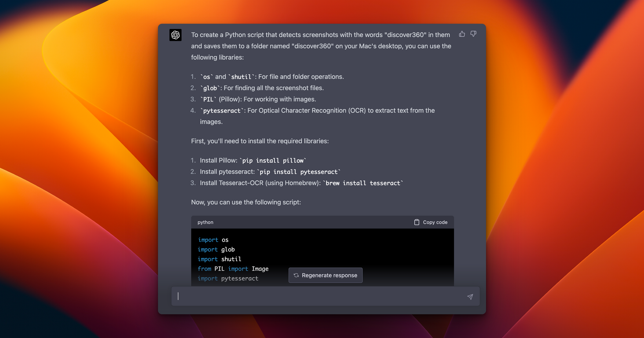This screenshot has width=644, height=338.
Task: Click Regenerate response button
Action: pyautogui.click(x=326, y=275)
